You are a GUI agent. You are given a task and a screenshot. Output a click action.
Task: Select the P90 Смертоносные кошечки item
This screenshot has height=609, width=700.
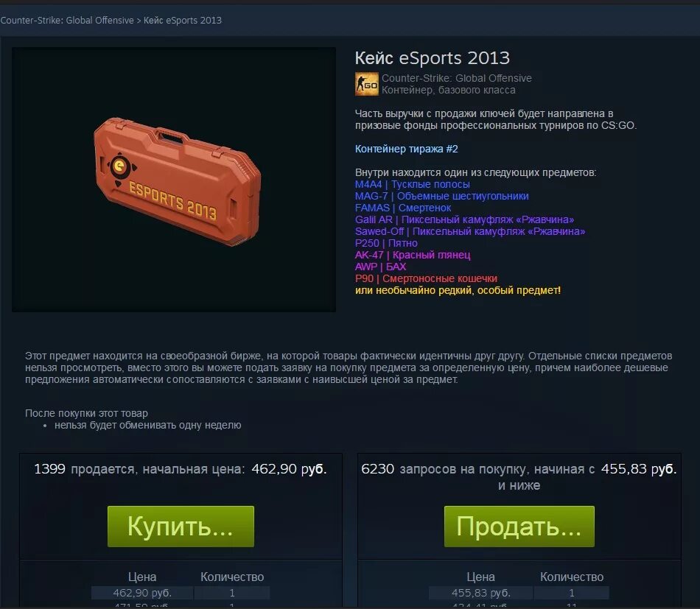pos(426,278)
